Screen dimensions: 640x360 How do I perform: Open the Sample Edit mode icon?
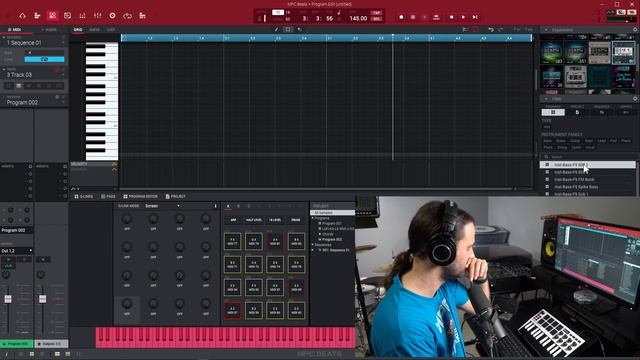pos(67,16)
